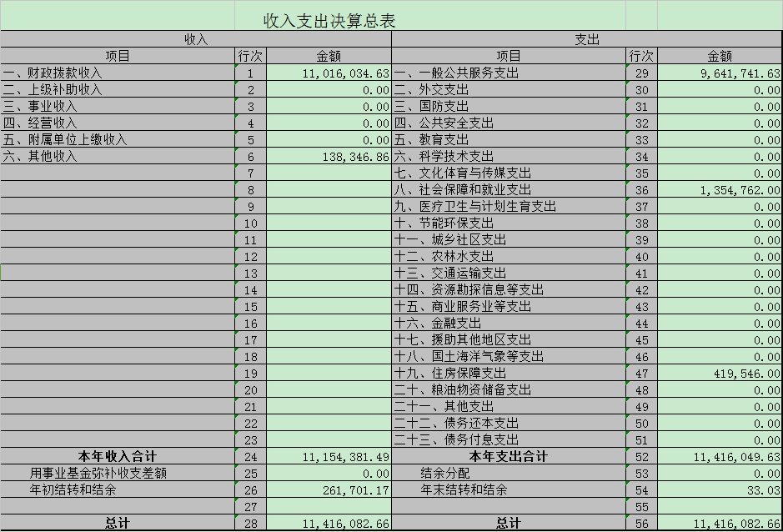Screen dimensions: 783x532
Task: Click the cell 四、公共安全支出
Action: pyautogui.click(x=509, y=123)
